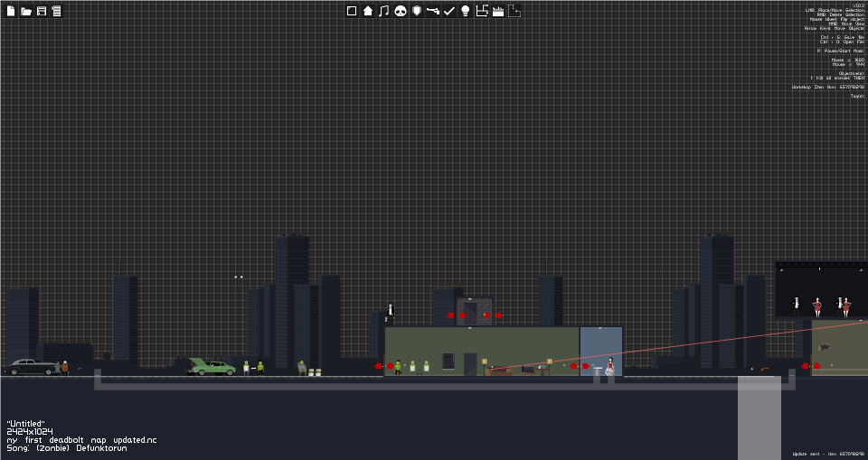The image size is (868, 460).
Task: Click the P: Pause/Start Music hint
Action: (840, 51)
